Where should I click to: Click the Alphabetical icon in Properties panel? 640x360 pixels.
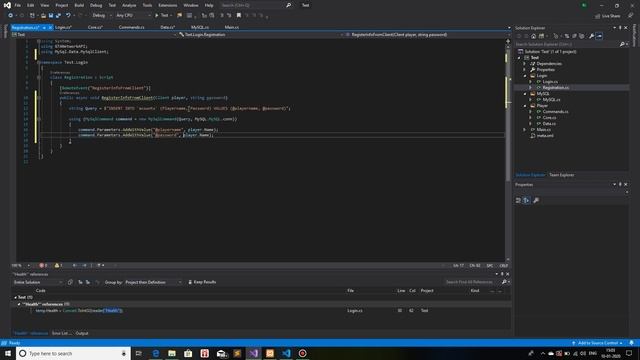pos(527,200)
